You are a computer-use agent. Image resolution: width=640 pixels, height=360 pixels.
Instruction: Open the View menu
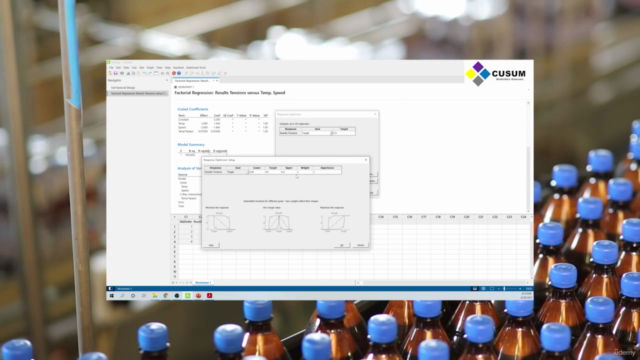point(159,68)
